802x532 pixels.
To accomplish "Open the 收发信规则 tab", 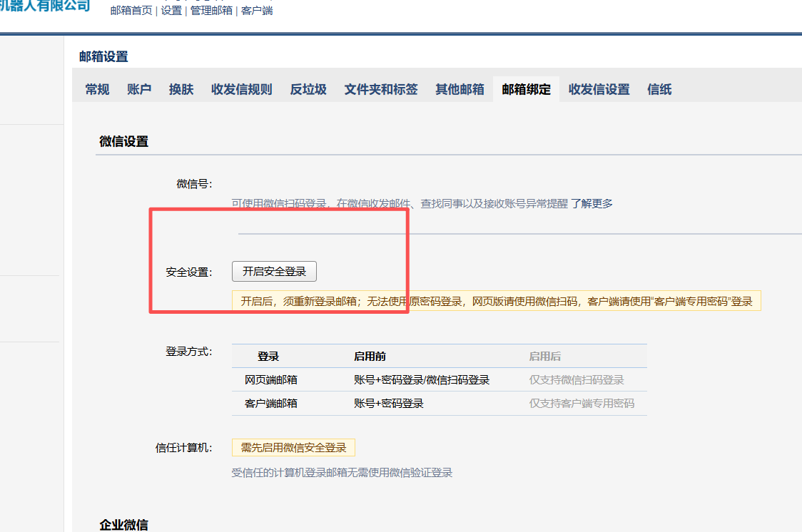I will point(242,89).
